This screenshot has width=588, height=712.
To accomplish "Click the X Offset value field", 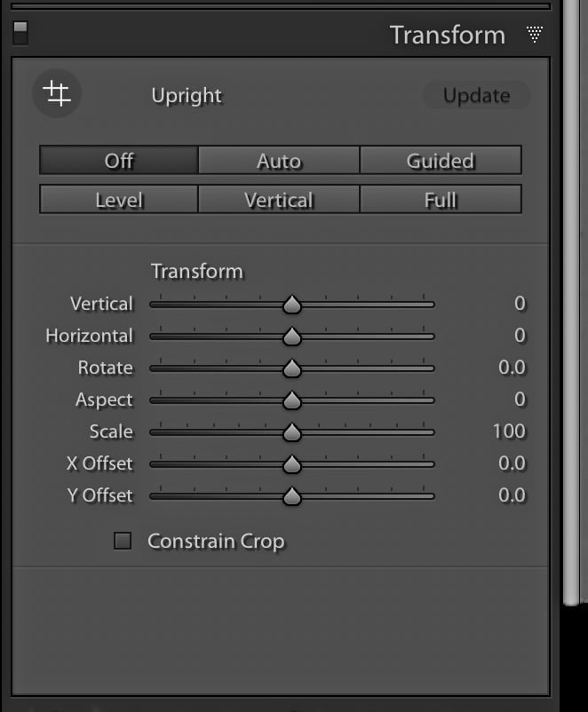I will pos(512,463).
